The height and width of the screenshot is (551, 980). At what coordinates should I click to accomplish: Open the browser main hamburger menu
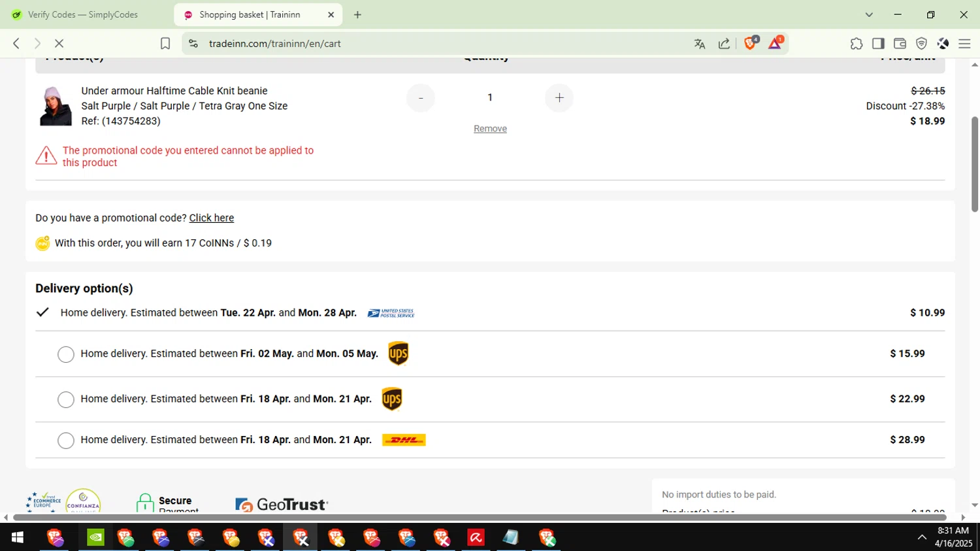pyautogui.click(x=964, y=44)
